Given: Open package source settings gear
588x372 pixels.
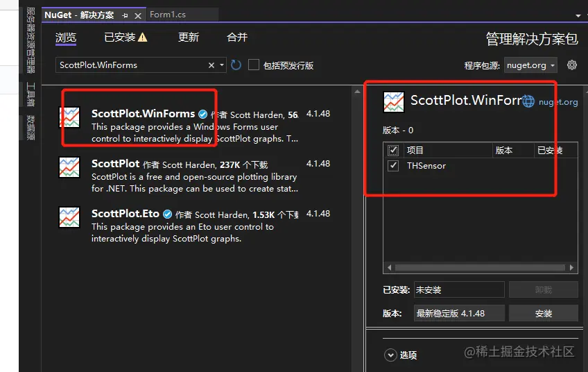Looking at the screenshot, I should pyautogui.click(x=572, y=65).
